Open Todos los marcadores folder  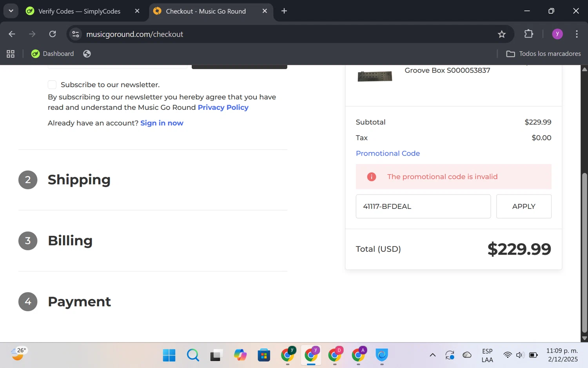(543, 54)
